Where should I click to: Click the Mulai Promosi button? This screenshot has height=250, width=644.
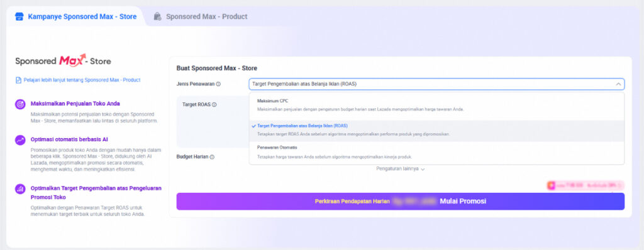(x=401, y=202)
